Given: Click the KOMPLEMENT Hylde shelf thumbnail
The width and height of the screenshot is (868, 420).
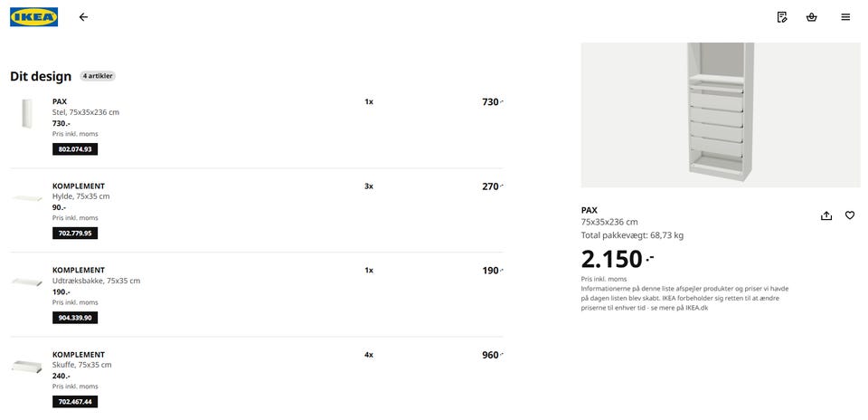Looking at the screenshot, I should pyautogui.click(x=25, y=198).
